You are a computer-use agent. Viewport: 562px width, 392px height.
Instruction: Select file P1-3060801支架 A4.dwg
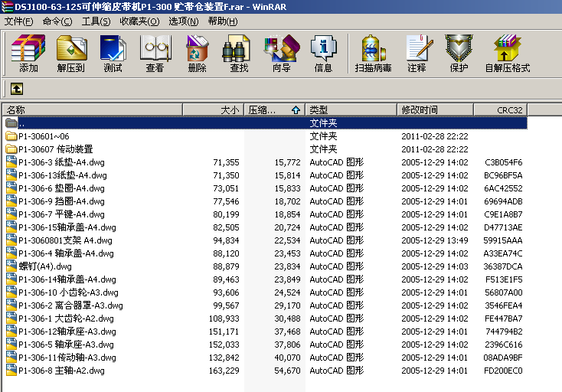[x=65, y=240]
